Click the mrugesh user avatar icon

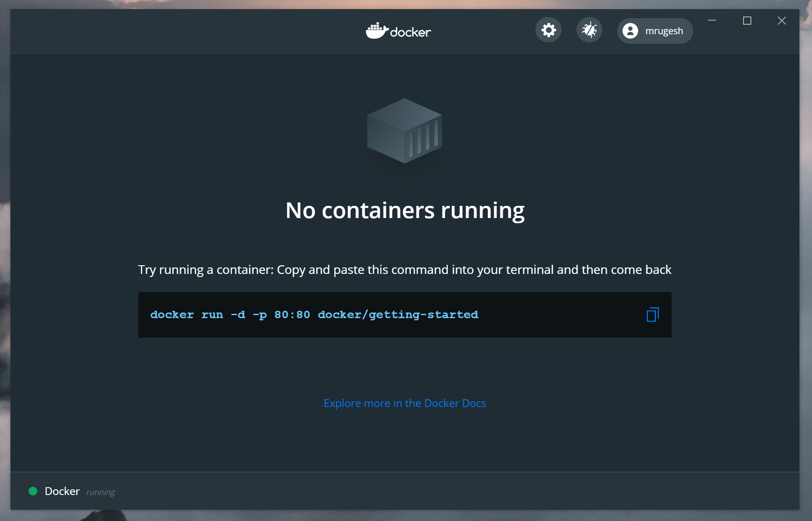pos(630,31)
